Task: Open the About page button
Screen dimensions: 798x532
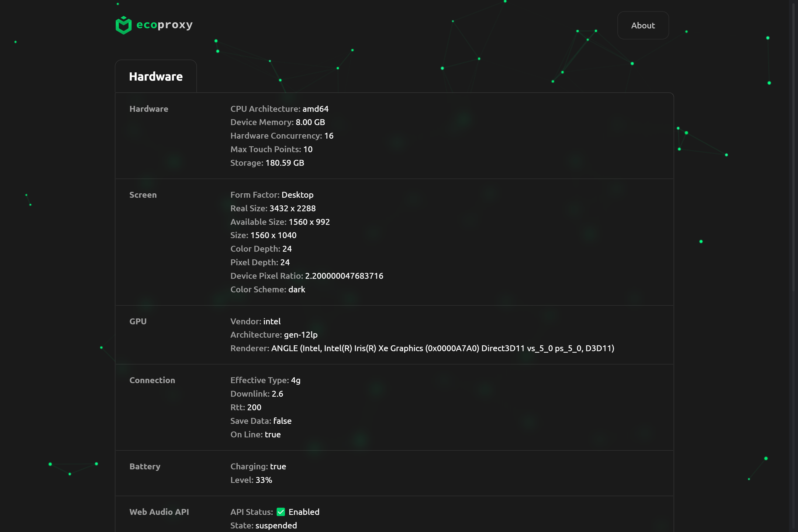Action: (642, 25)
